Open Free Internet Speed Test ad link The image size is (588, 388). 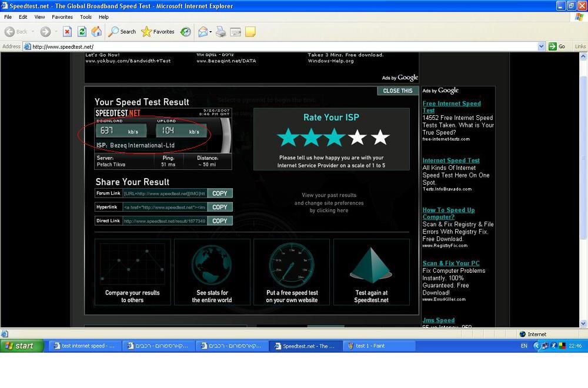coord(452,107)
